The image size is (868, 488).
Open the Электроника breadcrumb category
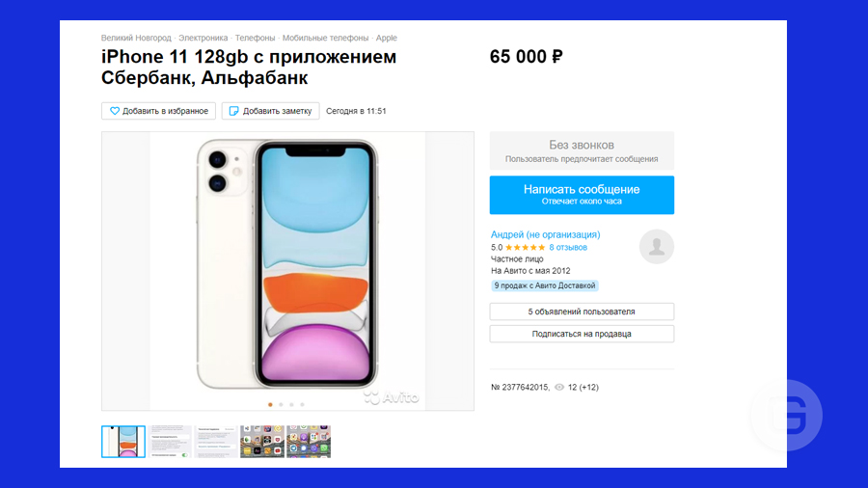(203, 38)
